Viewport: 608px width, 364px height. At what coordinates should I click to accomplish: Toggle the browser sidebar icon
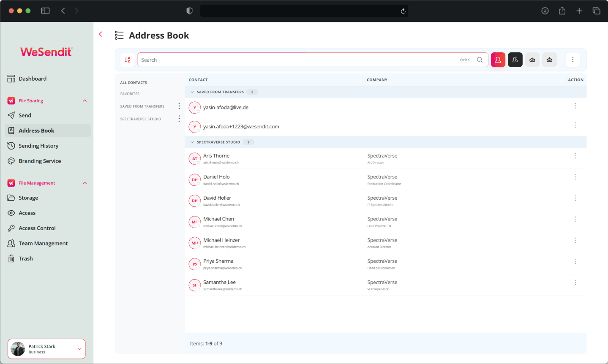point(45,11)
